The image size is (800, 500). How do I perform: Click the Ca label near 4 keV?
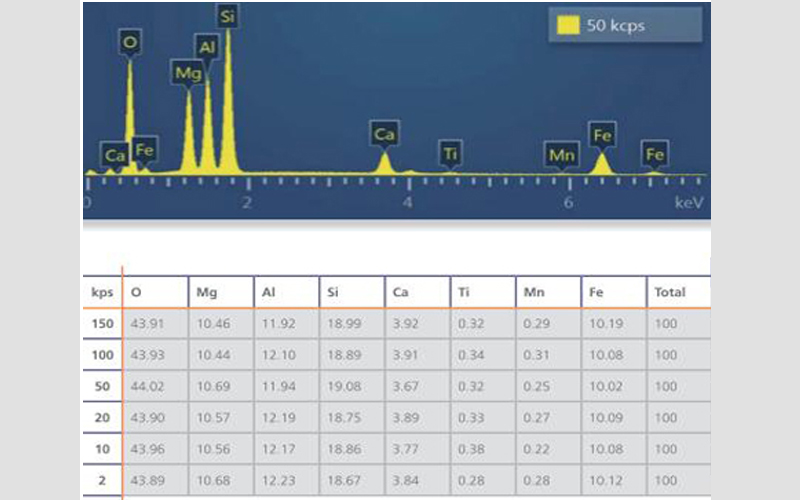click(x=384, y=133)
